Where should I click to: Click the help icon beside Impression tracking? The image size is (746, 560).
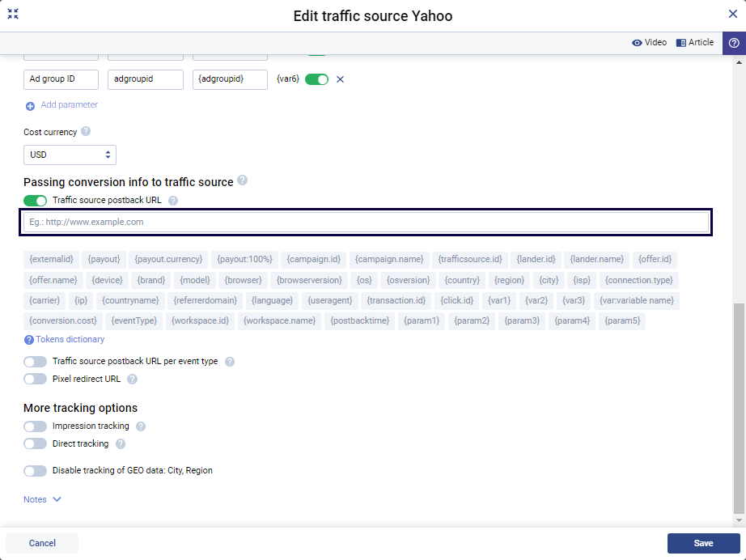pyautogui.click(x=140, y=426)
